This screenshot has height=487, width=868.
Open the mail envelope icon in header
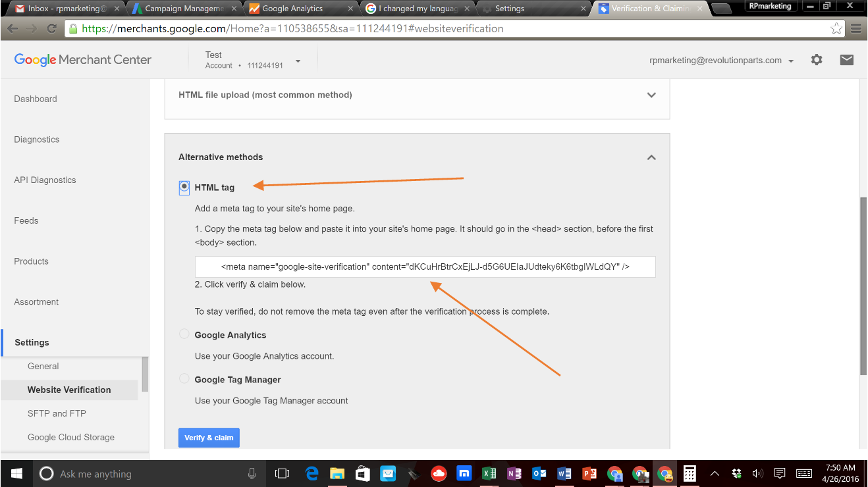(x=847, y=60)
